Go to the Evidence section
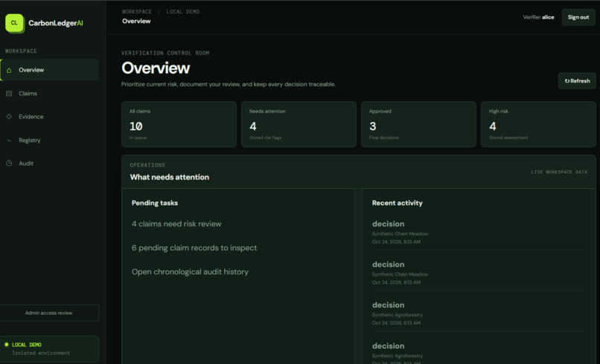This screenshot has height=364, width=600. coord(50,116)
